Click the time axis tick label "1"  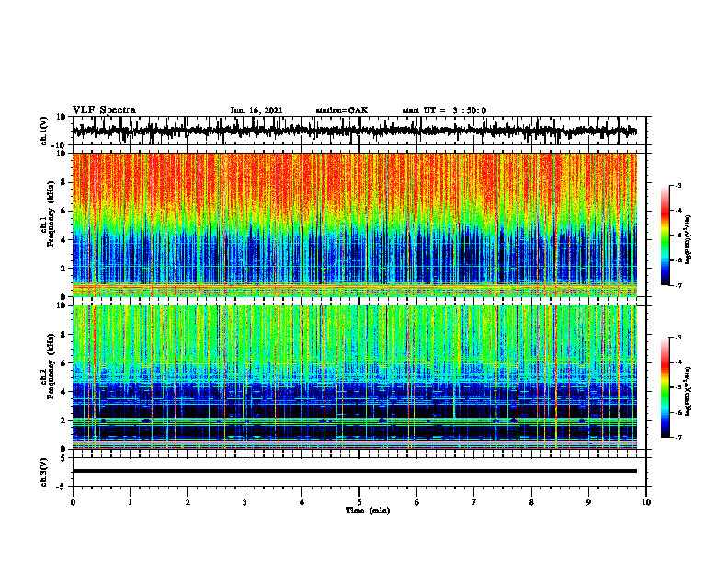pyautogui.click(x=130, y=502)
